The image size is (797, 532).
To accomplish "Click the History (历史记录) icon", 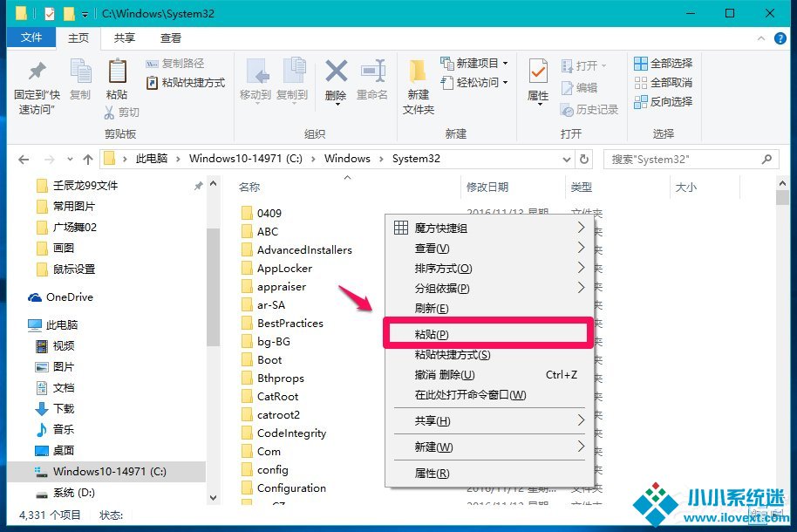I will (x=568, y=109).
